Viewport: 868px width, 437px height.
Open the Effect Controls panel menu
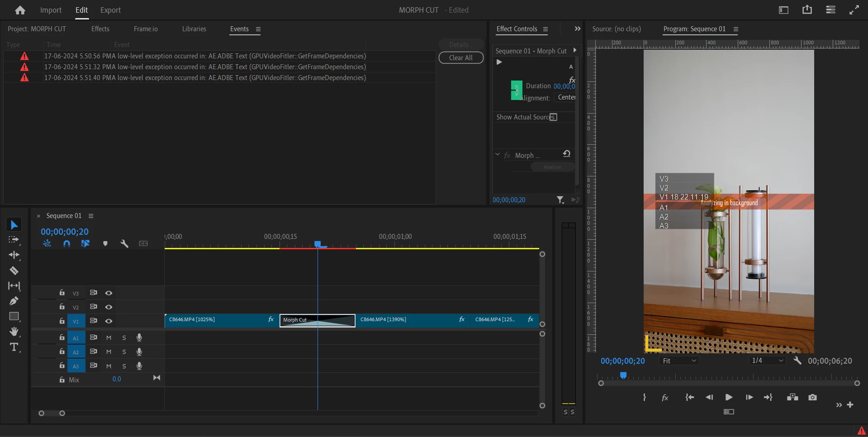[545, 29]
